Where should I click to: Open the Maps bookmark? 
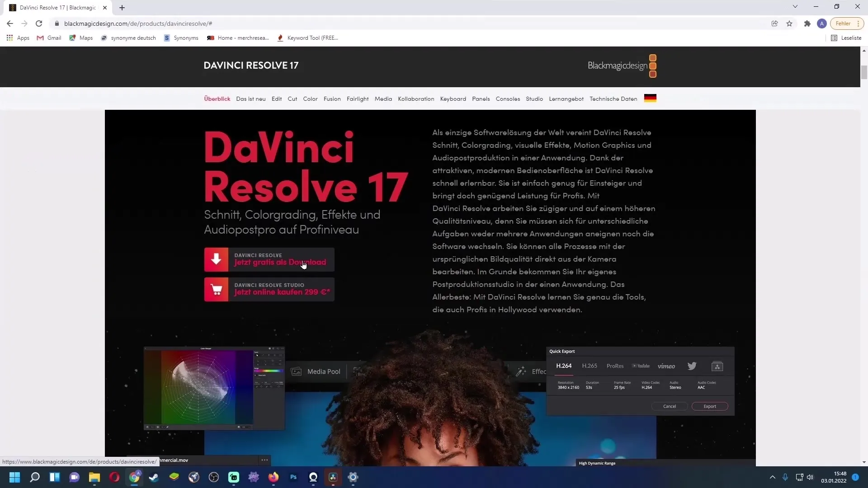(x=81, y=38)
